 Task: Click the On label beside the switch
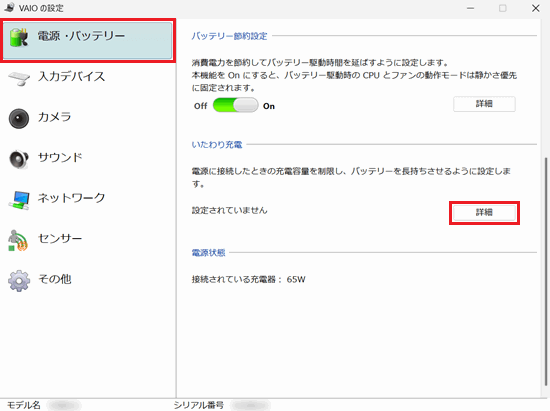click(269, 106)
